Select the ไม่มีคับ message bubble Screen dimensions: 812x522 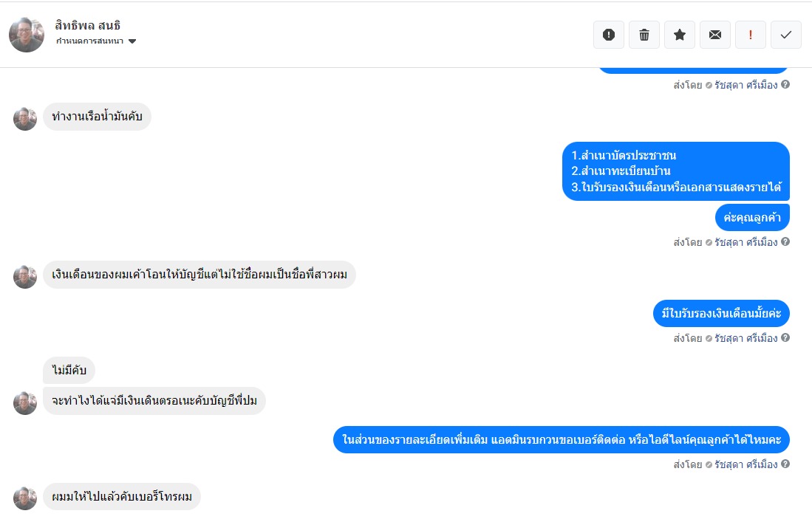click(69, 370)
